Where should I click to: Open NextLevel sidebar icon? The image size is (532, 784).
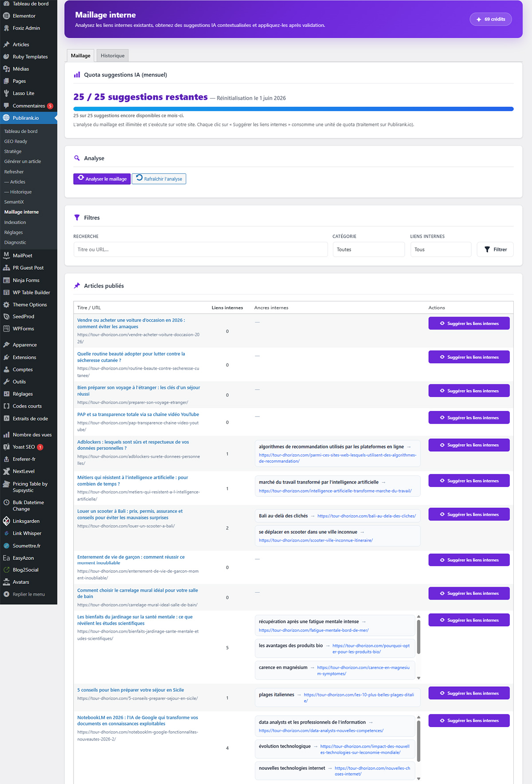click(x=6, y=471)
